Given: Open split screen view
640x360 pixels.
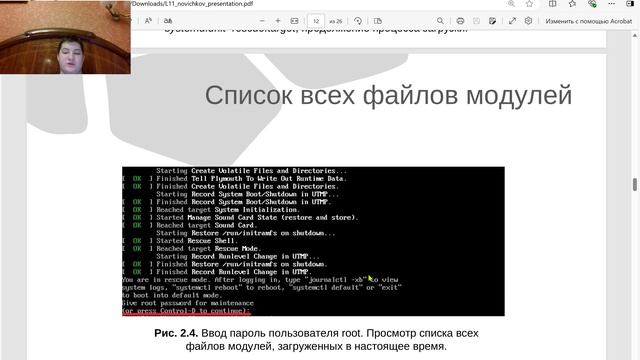Looking at the screenshot, I should pyautogui.click(x=552, y=4).
